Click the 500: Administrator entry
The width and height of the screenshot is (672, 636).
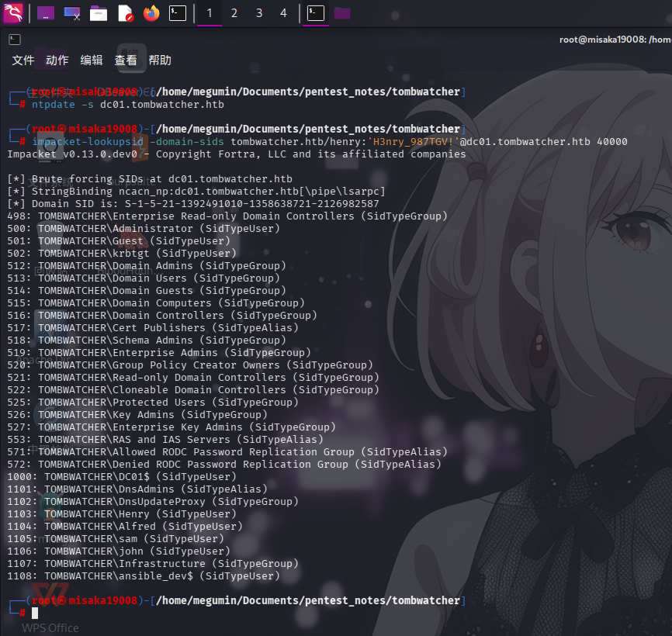point(144,229)
